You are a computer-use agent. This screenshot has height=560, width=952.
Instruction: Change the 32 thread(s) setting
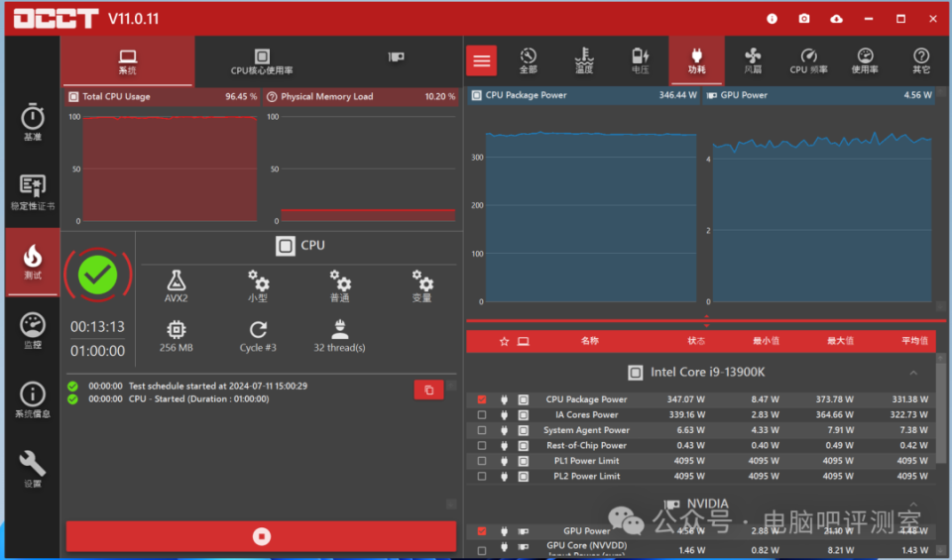(339, 336)
